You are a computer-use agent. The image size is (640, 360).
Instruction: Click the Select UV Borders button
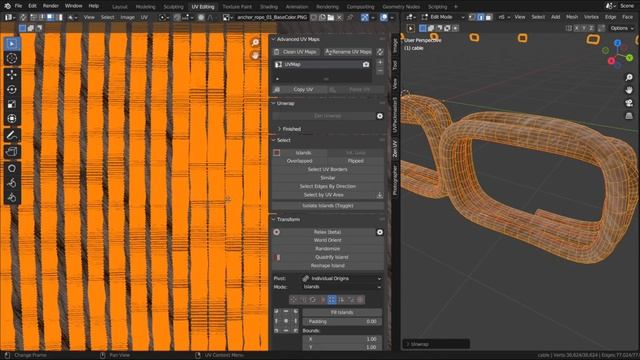[328, 169]
